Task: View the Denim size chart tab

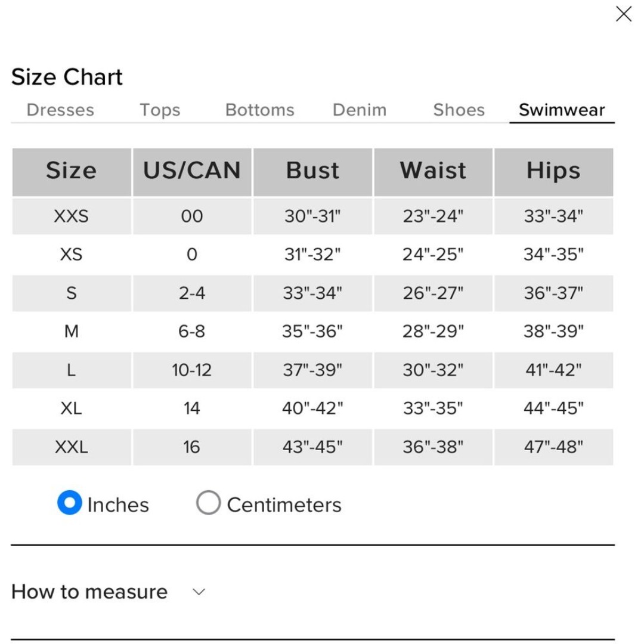Action: 360,110
